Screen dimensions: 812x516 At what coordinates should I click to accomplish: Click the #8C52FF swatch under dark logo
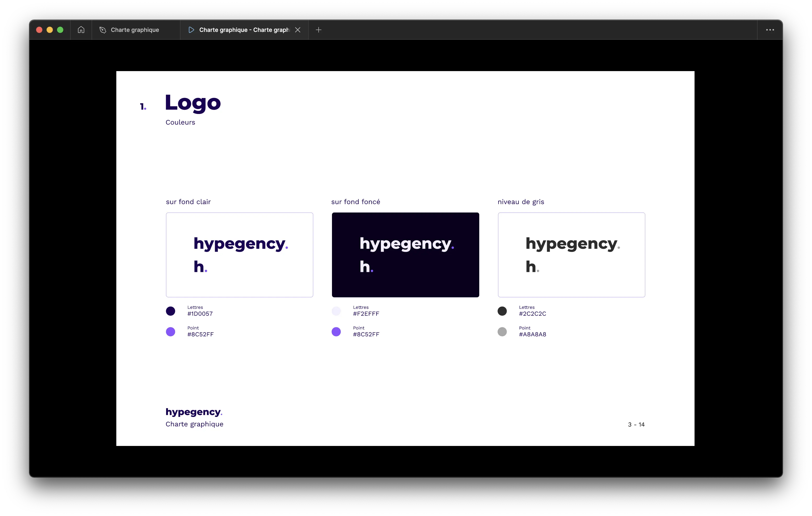pos(336,332)
